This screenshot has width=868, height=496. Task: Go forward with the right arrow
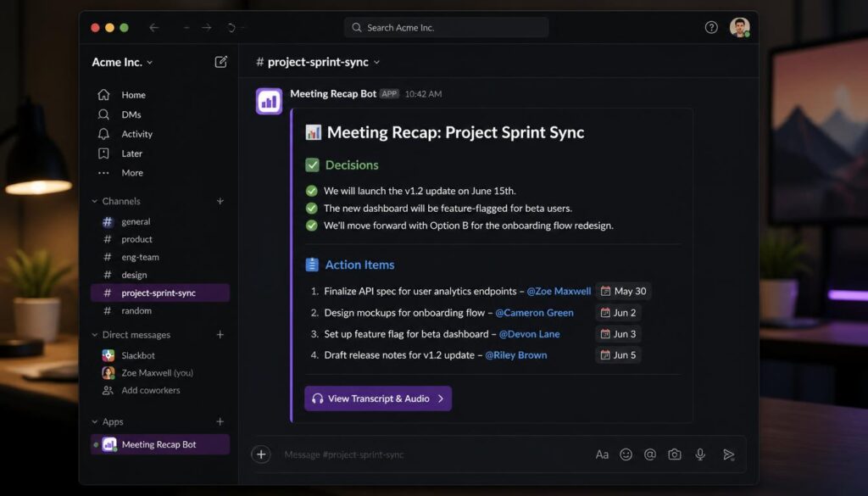pyautogui.click(x=207, y=27)
